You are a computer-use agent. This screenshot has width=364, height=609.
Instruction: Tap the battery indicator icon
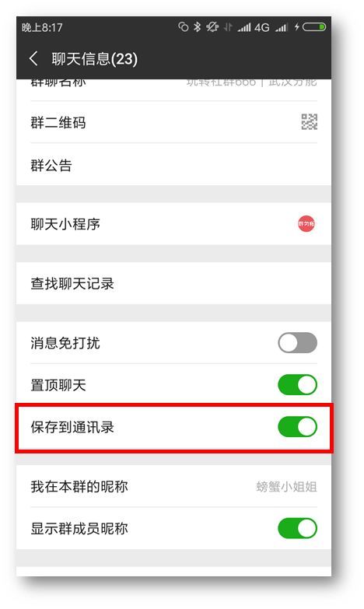(314, 26)
